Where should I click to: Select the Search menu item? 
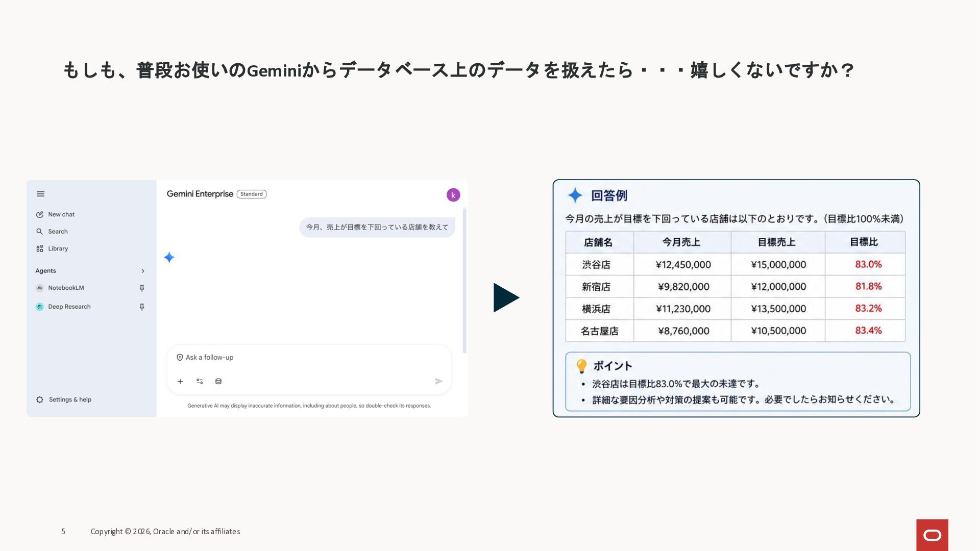58,232
